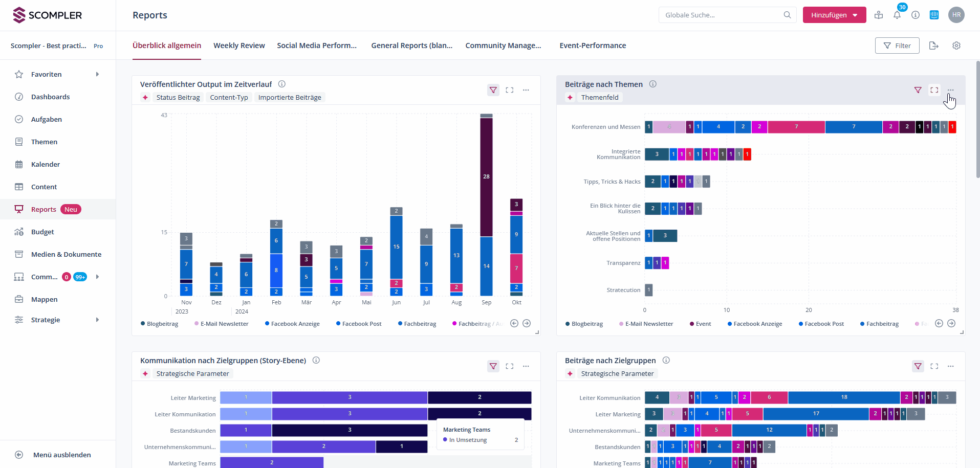Screen dimensions: 980x468
Task: Click the Filter button
Action: point(897,46)
